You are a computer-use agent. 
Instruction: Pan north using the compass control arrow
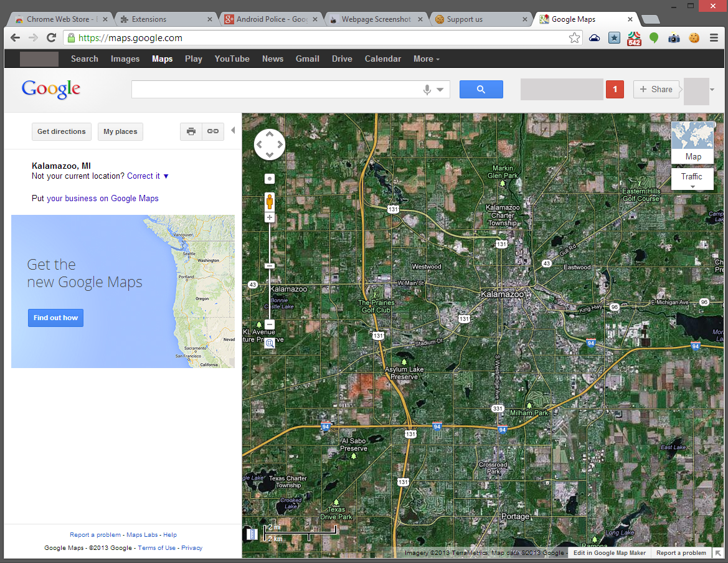pos(269,133)
